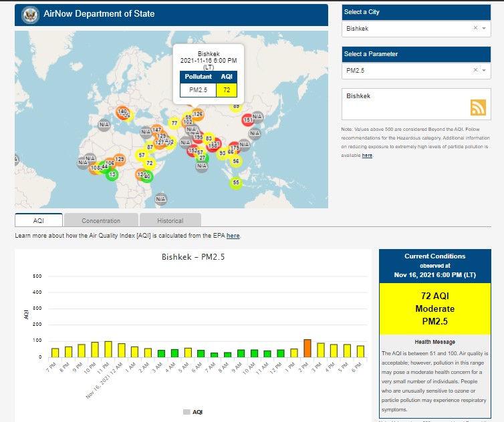
Task: Open the Select a City dropdown arrow
Action: (x=484, y=29)
